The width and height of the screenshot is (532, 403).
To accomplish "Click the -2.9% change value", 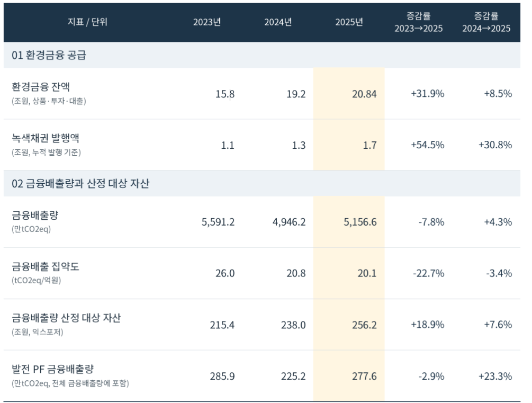I will click(431, 376).
